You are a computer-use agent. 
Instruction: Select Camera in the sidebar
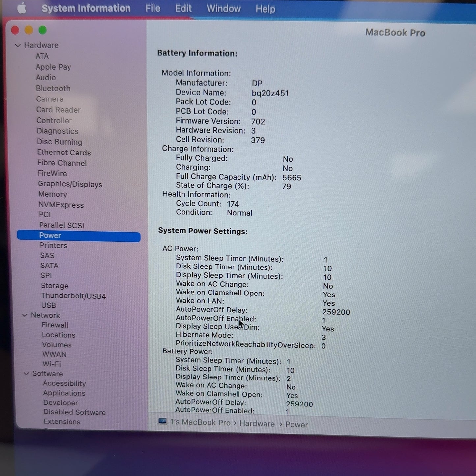(50, 99)
